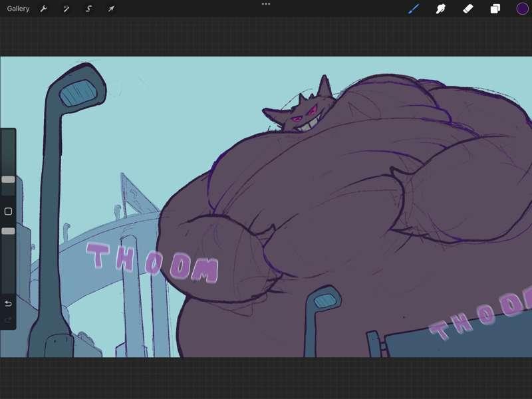Viewport: 532px width, 399px height.
Task: Open the Actions wrench menu
Action: pyautogui.click(x=43, y=9)
